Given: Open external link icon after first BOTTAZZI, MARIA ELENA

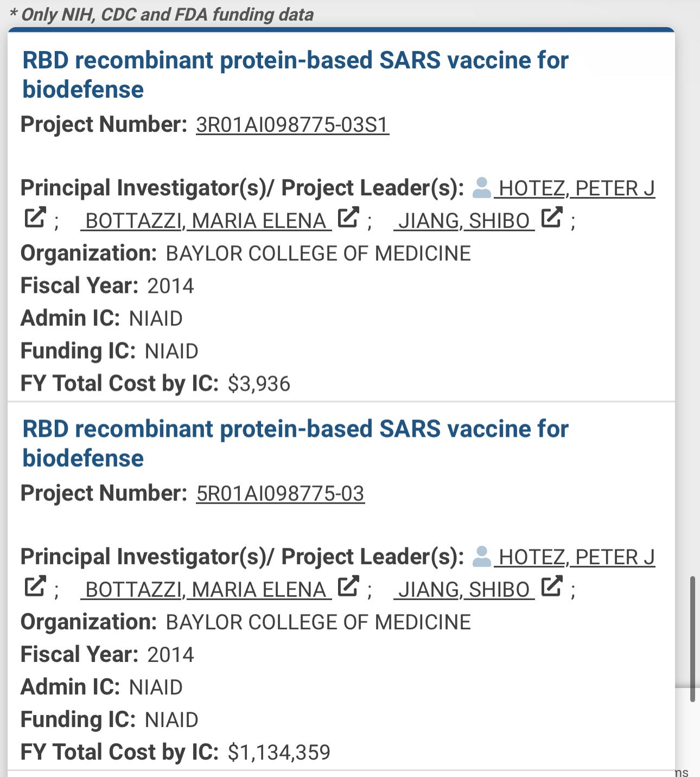Looking at the screenshot, I should click(348, 218).
